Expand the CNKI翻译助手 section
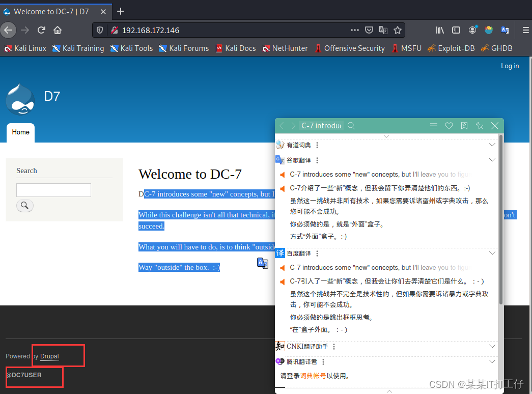 tap(492, 347)
